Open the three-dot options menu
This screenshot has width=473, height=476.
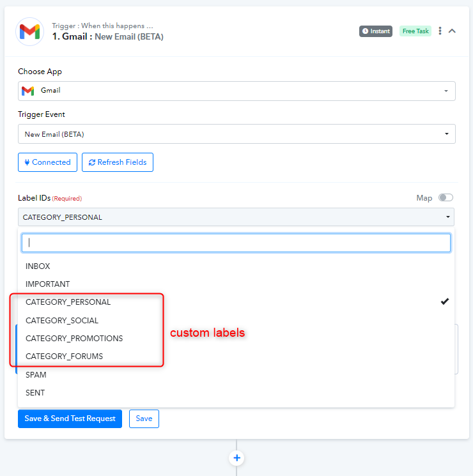coord(440,31)
